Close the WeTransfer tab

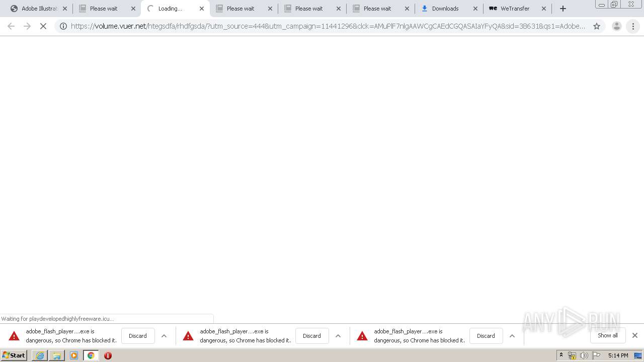[544, 9]
